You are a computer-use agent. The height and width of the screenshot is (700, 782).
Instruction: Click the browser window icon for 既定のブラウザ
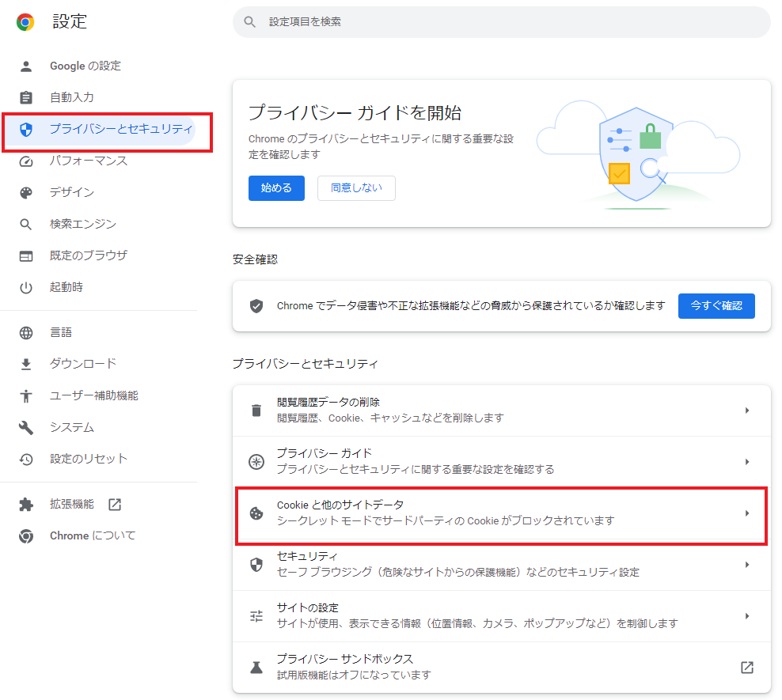pos(26,256)
